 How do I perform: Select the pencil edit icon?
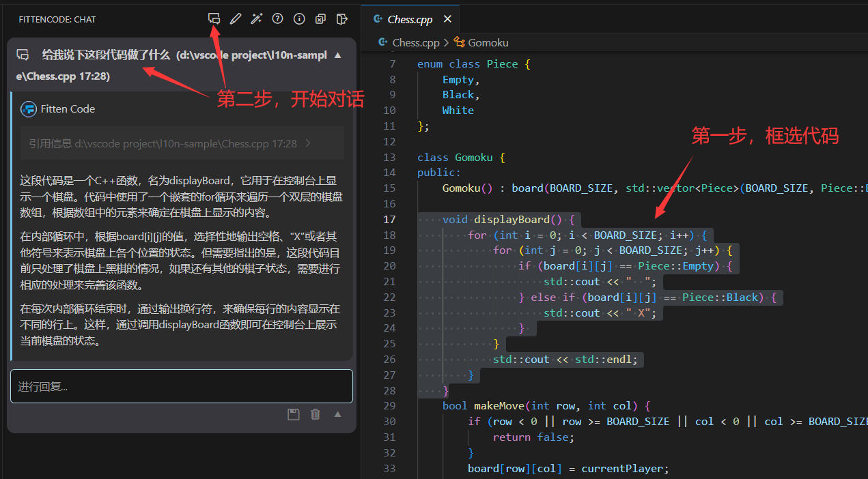coord(236,18)
